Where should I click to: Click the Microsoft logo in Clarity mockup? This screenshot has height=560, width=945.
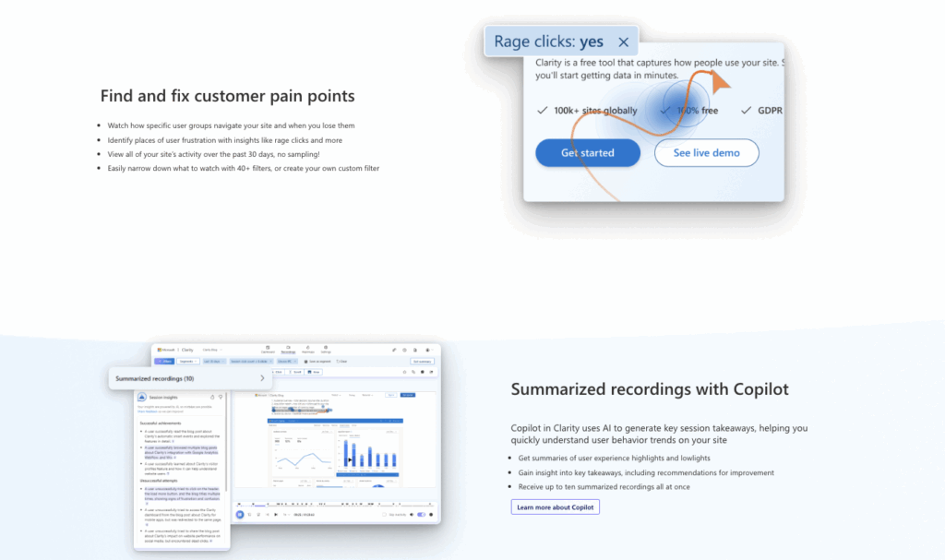point(166,350)
